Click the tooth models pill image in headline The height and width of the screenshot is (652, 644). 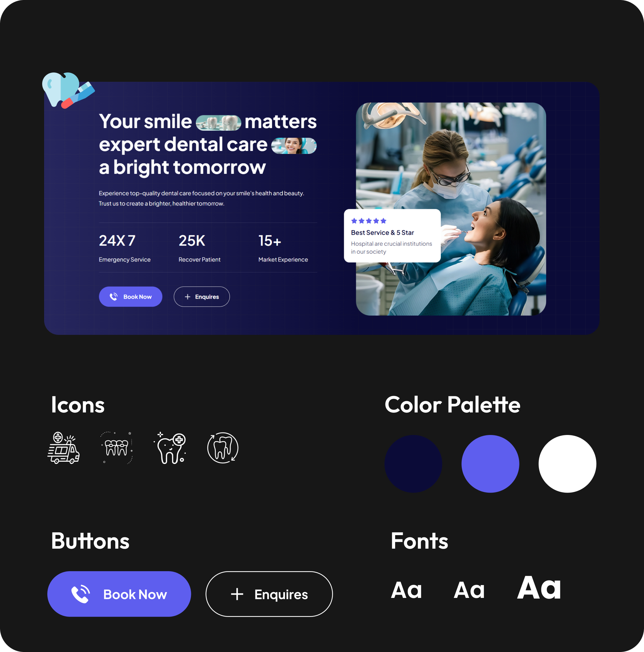click(218, 123)
